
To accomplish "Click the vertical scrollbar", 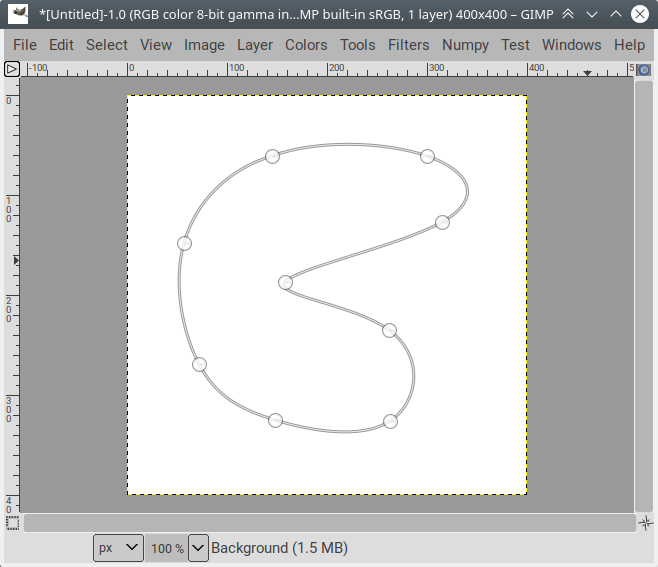I will tap(644, 296).
